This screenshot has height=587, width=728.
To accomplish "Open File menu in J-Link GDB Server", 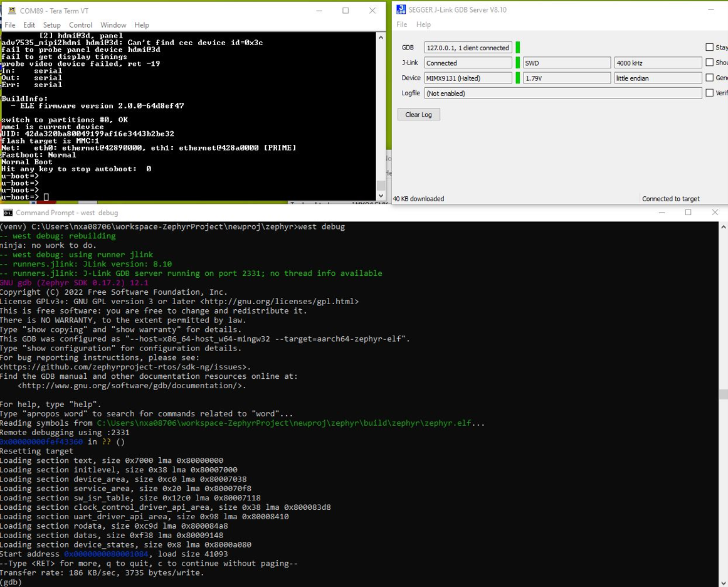I will (x=401, y=24).
